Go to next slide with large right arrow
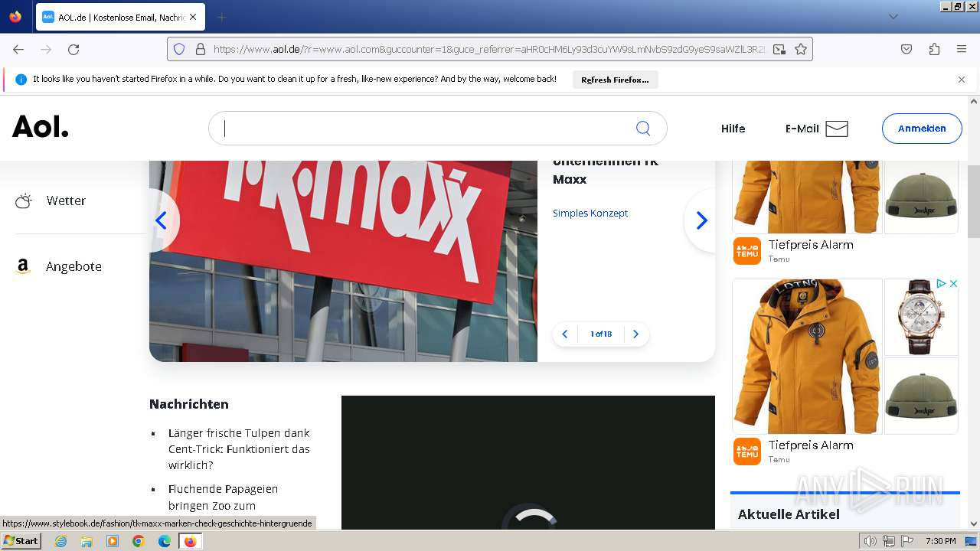 [701, 220]
